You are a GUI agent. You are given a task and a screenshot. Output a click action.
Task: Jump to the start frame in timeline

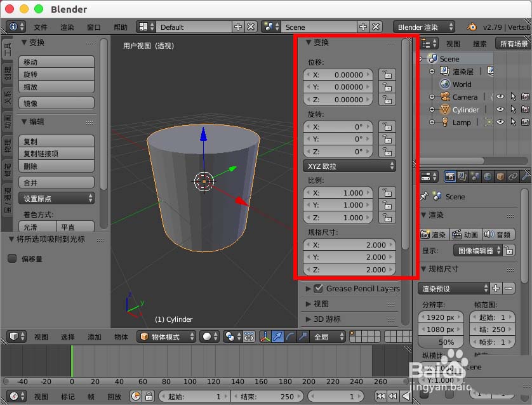[380, 396]
